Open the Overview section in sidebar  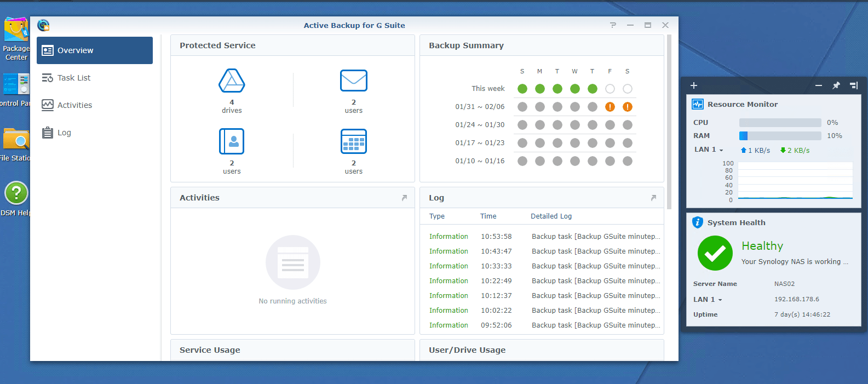coord(95,50)
